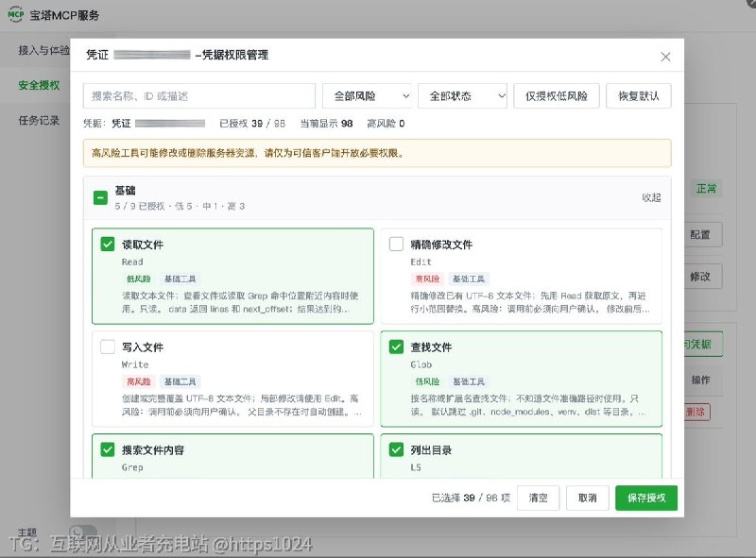Open the 全部风险 risk filter dropdown
756x558 pixels.
367,96
